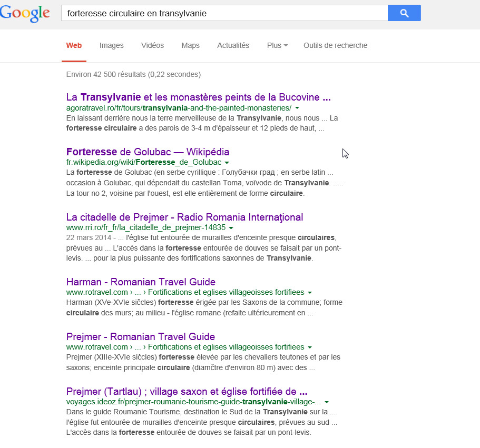
Task: Expand arrow next to www.rri.ro URL
Action: pyautogui.click(x=231, y=228)
